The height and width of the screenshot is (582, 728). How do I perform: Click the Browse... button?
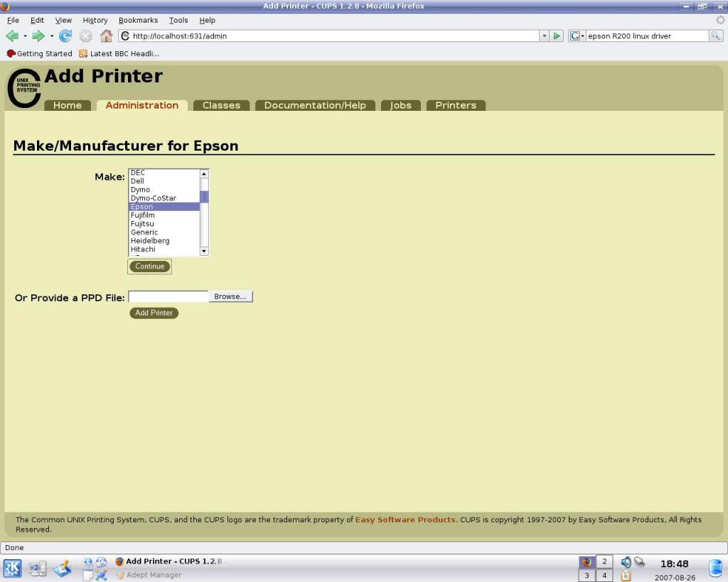tap(230, 296)
